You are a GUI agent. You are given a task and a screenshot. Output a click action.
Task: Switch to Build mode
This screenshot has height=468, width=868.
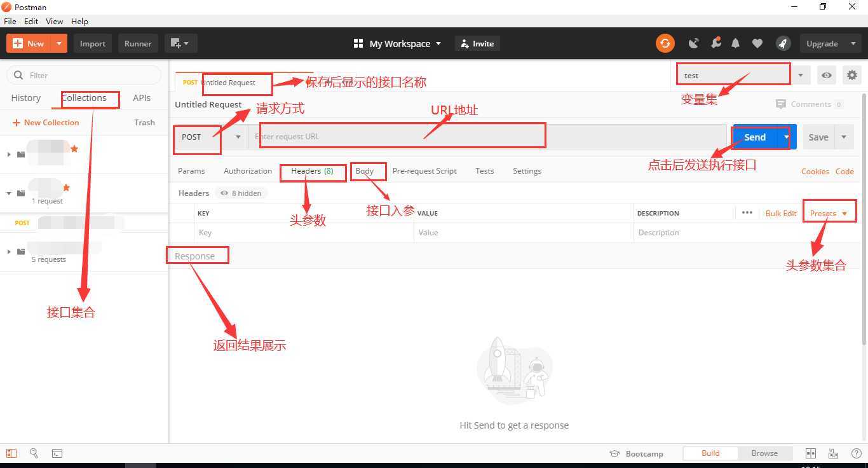click(710, 453)
